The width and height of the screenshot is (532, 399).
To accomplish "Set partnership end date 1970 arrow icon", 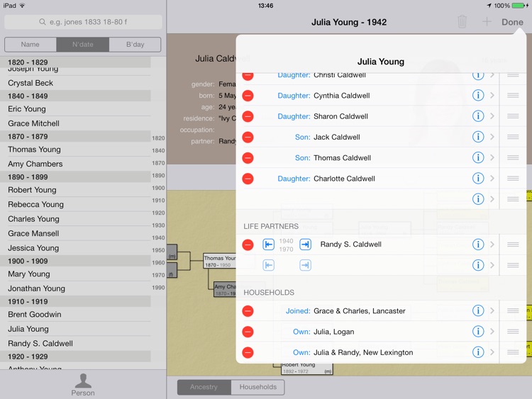I will [305, 245].
